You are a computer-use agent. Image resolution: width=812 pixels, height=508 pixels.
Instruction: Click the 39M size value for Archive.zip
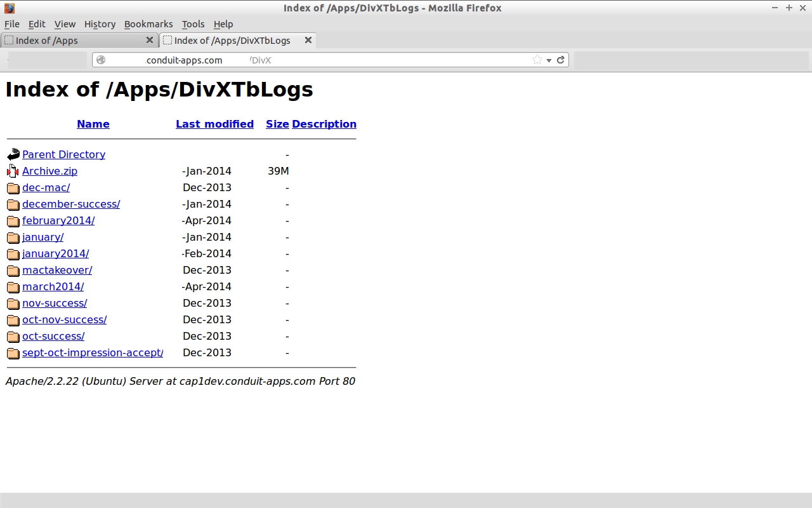coord(278,171)
